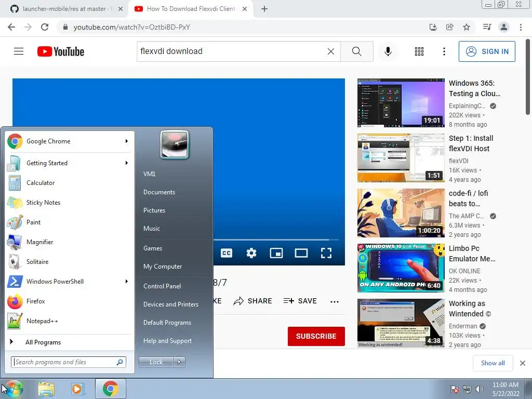
Task: Expand the Google Chrome jump list arrow
Action: 127,141
